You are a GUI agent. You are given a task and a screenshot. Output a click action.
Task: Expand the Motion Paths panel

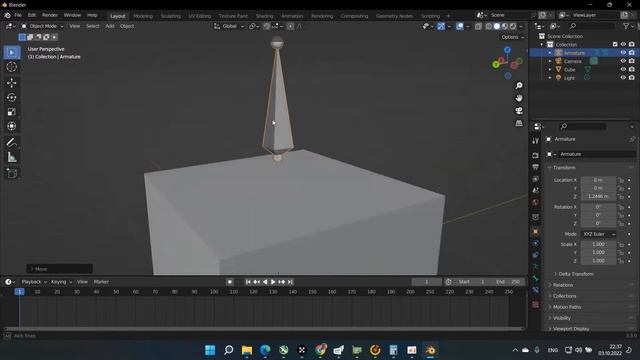(x=567, y=307)
